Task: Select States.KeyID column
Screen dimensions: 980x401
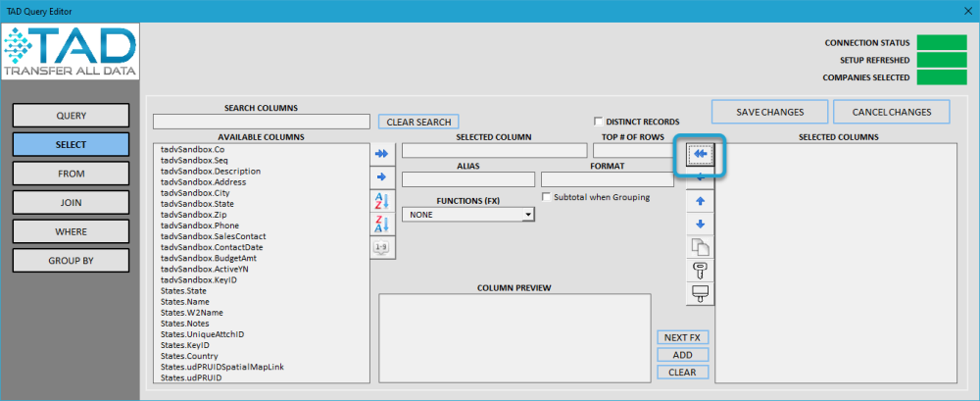Action: coord(184,345)
